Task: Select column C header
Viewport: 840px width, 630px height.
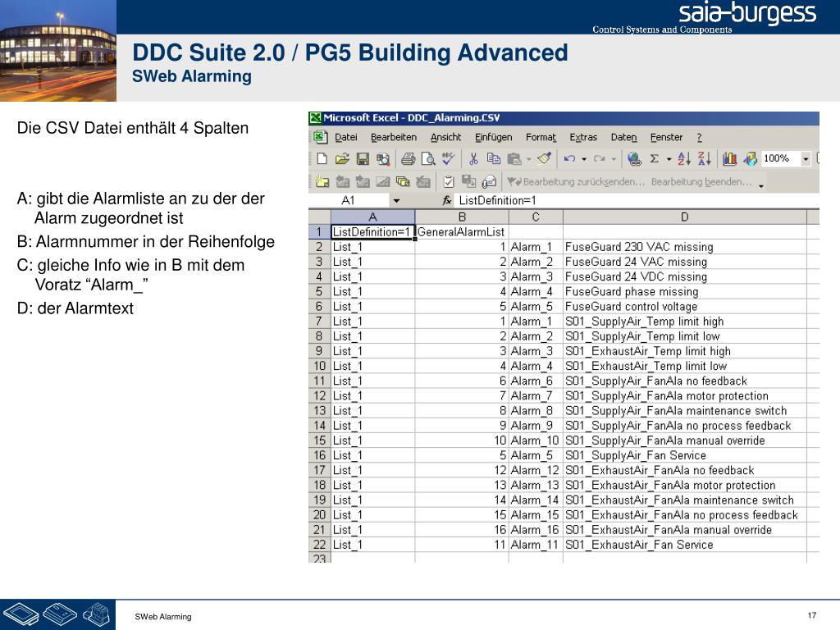Action: coord(536,217)
